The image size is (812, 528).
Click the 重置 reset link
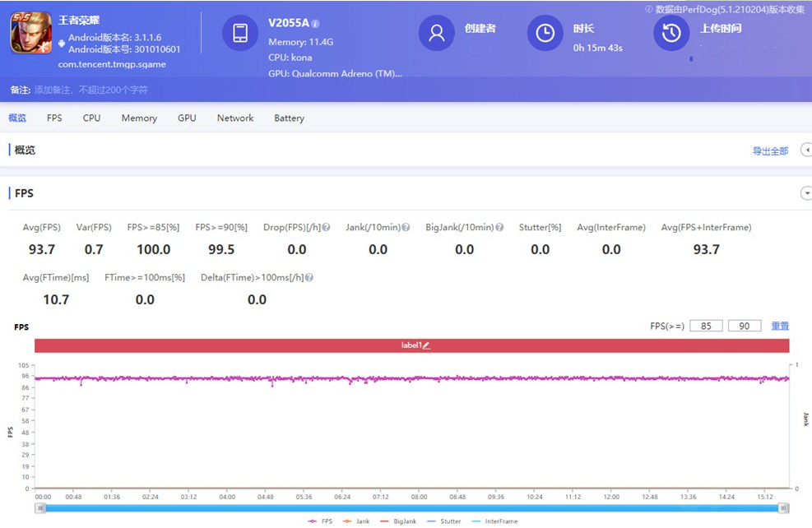coord(780,327)
